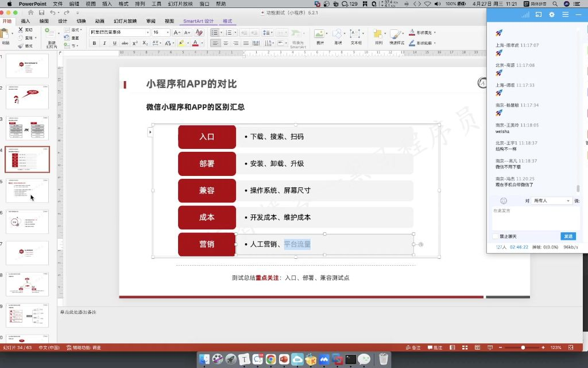Click the Text Box (文本框) icon
588x368 pixels.
(x=355, y=34)
